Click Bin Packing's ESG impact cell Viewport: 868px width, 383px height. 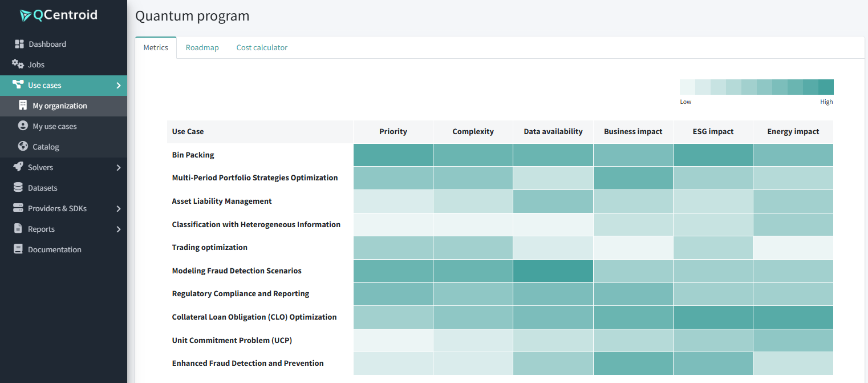click(x=713, y=155)
